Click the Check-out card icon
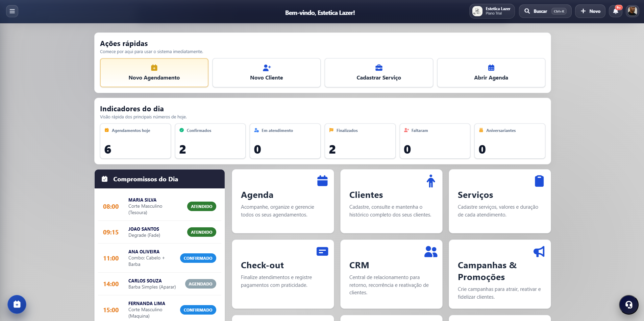 coord(322,251)
